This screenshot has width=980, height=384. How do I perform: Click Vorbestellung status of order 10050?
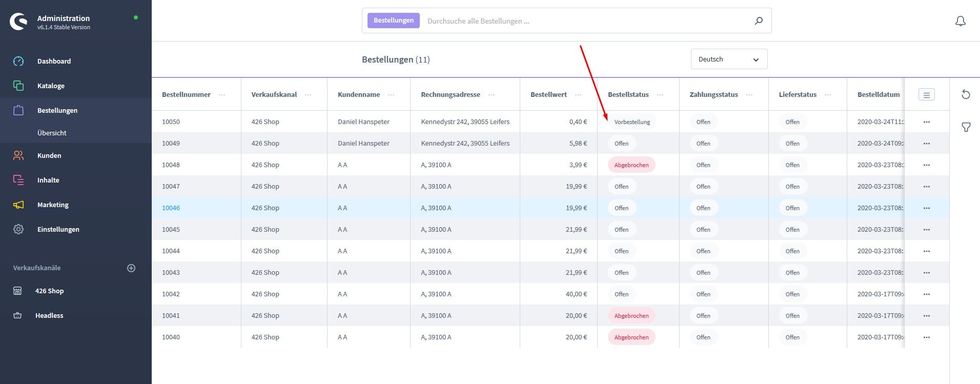[x=632, y=122]
